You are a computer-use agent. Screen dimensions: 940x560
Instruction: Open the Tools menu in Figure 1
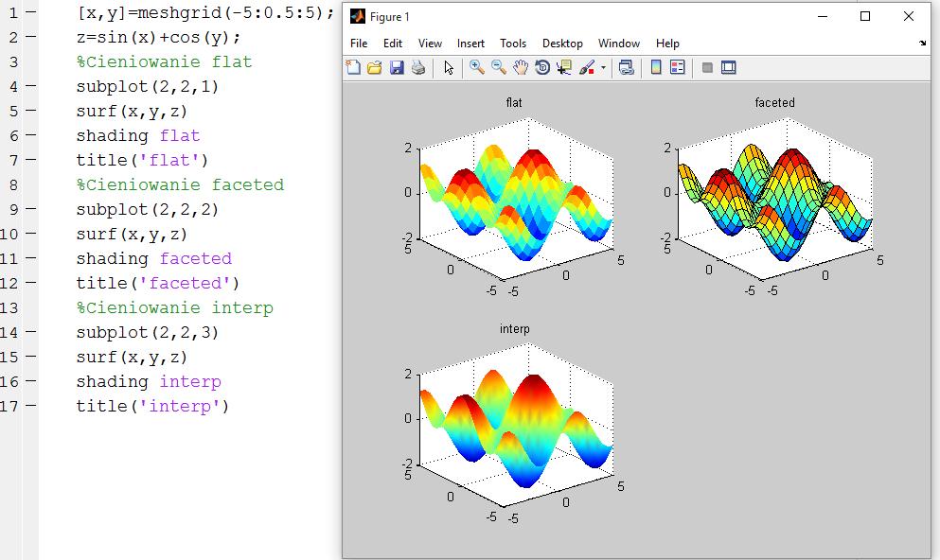513,44
